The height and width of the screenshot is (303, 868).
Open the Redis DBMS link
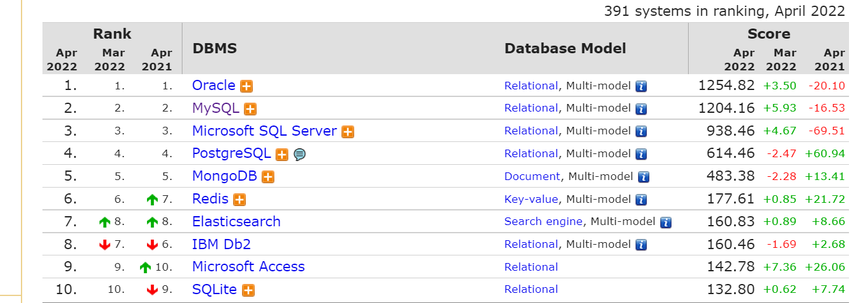coord(210,198)
